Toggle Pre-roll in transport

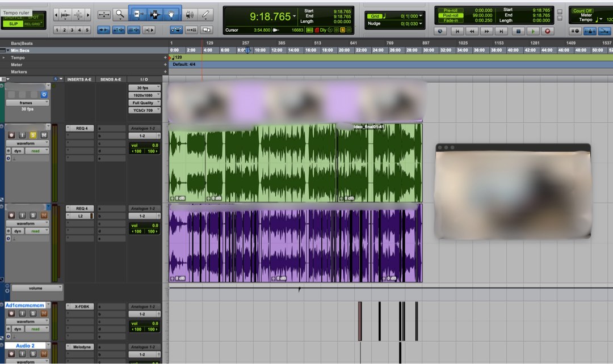click(450, 11)
